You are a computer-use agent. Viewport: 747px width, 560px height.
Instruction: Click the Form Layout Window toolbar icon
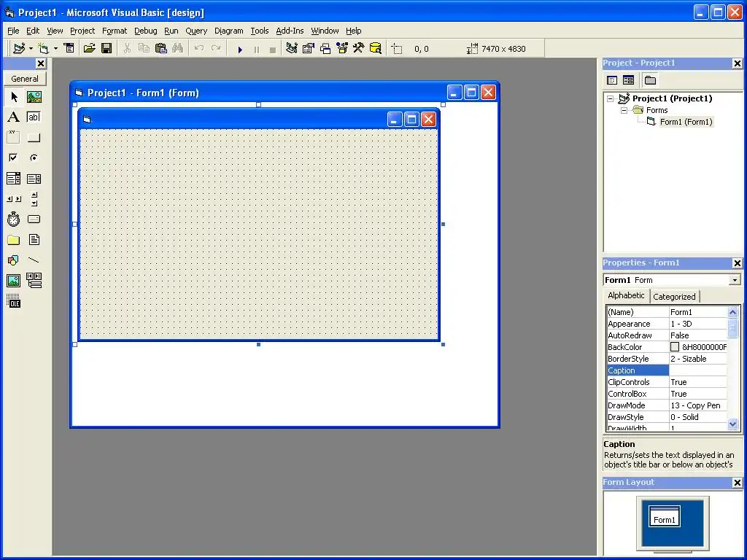(x=325, y=48)
